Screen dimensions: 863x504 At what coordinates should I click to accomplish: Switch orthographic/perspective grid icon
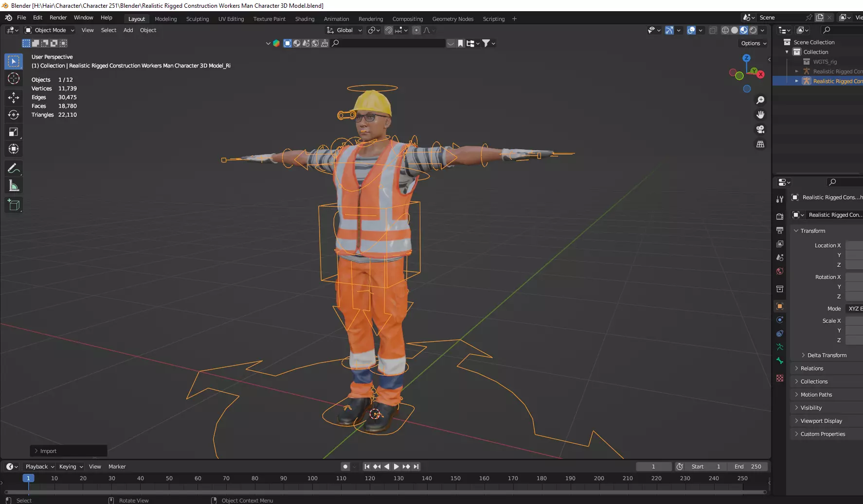pyautogui.click(x=760, y=144)
